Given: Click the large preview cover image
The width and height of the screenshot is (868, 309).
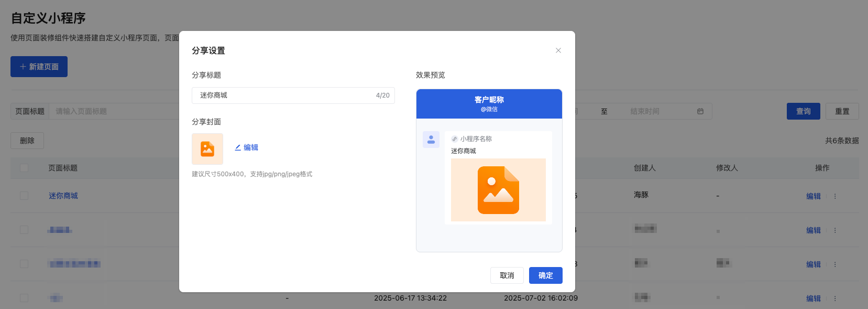Looking at the screenshot, I should click(498, 190).
